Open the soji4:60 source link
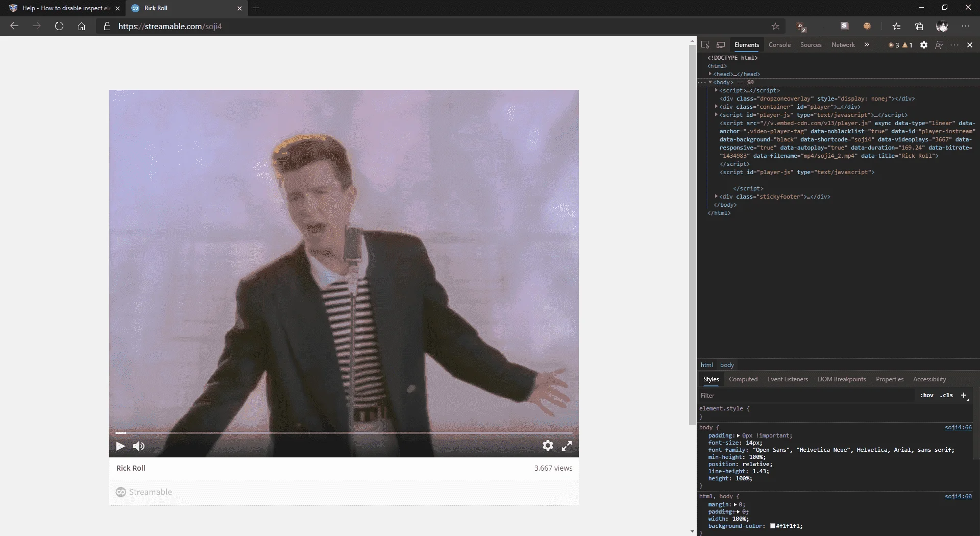This screenshot has height=536, width=980. [x=958, y=496]
